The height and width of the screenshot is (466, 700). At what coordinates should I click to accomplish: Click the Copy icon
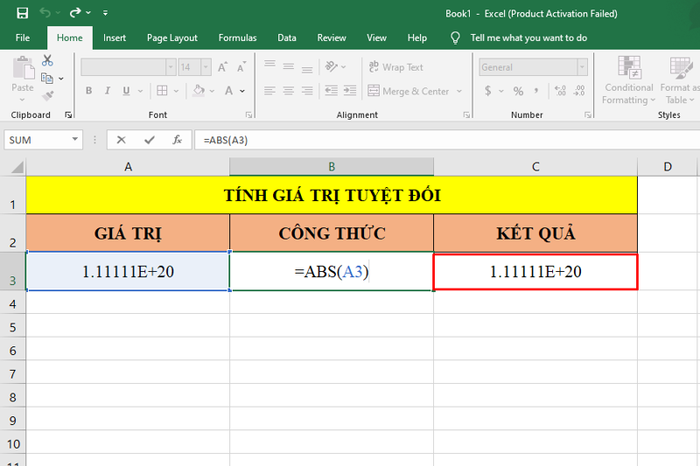point(47,78)
